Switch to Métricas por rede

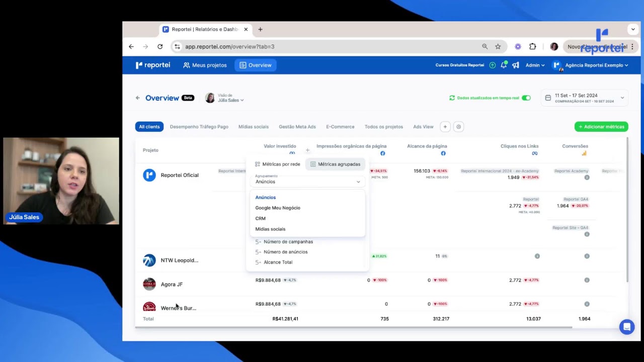pos(277,164)
